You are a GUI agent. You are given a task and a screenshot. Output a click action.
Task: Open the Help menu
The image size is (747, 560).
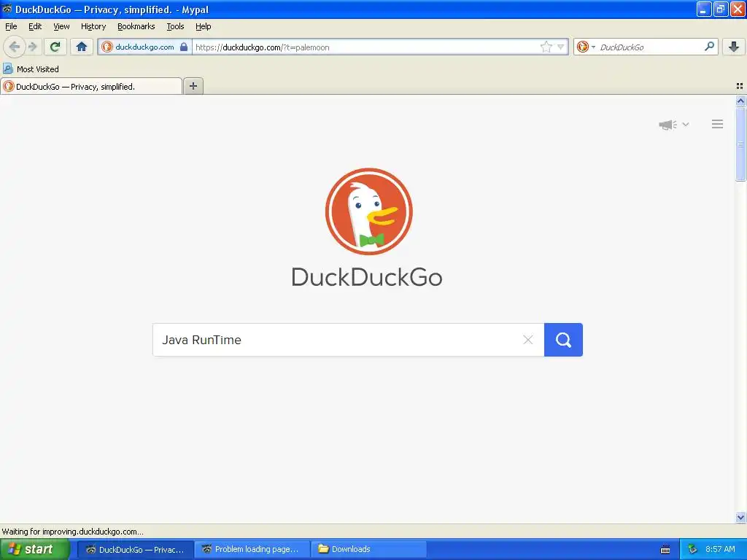[x=204, y=27]
